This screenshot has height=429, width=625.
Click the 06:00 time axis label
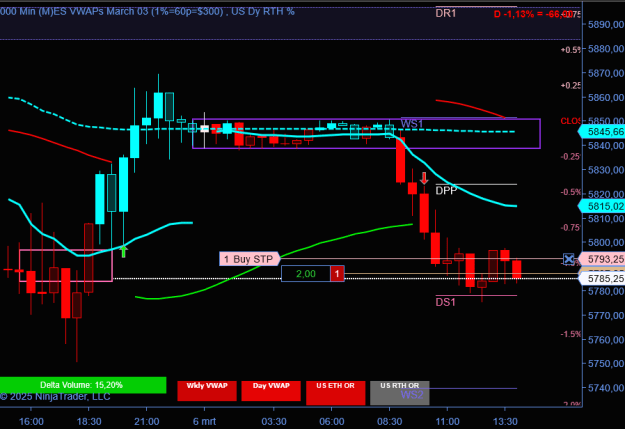point(332,421)
